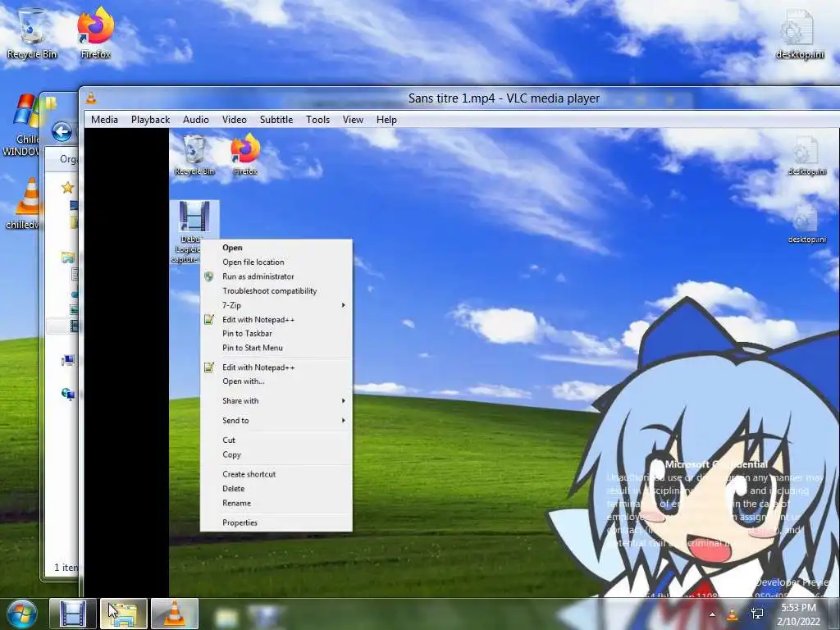Choose Rename in the context menu
The width and height of the screenshot is (840, 630).
coord(276,503)
